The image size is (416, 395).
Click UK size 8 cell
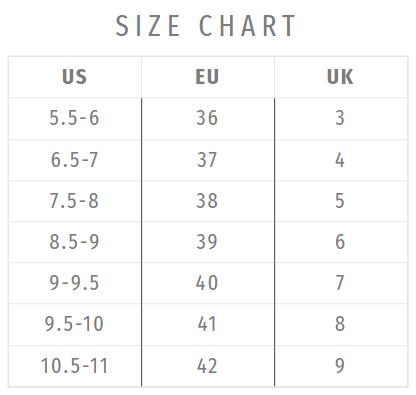tap(341, 324)
